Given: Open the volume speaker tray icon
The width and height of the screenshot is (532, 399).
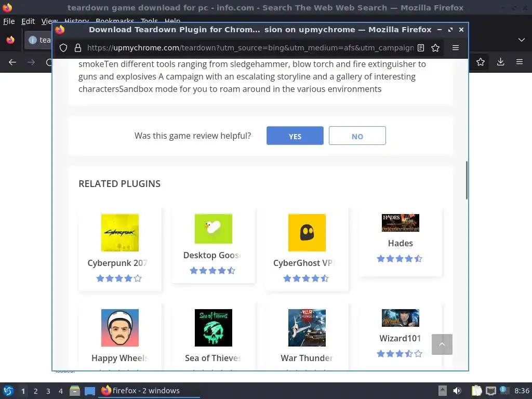Looking at the screenshot, I should click(x=457, y=391).
